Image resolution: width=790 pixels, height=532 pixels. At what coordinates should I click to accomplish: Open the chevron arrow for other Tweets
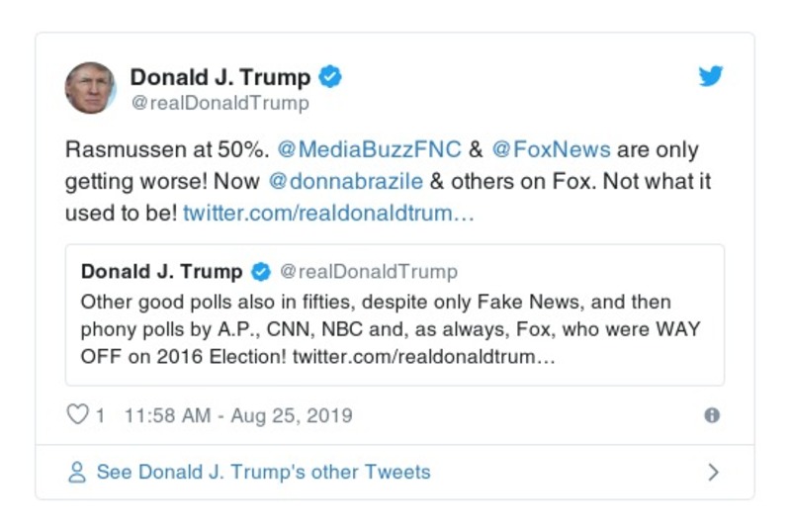pyautogui.click(x=713, y=472)
